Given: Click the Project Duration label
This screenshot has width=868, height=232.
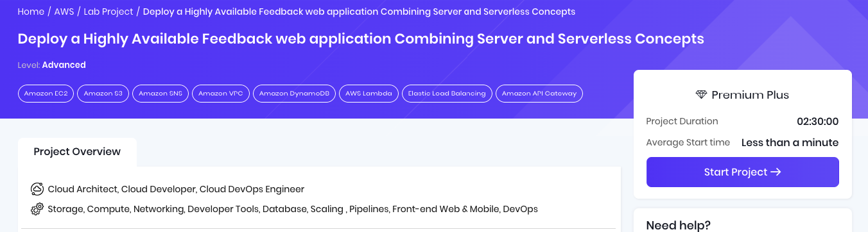Looking at the screenshot, I should coord(682,121).
